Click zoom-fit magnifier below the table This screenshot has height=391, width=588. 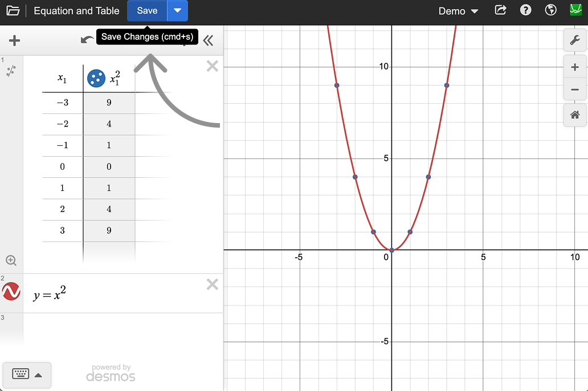11,260
